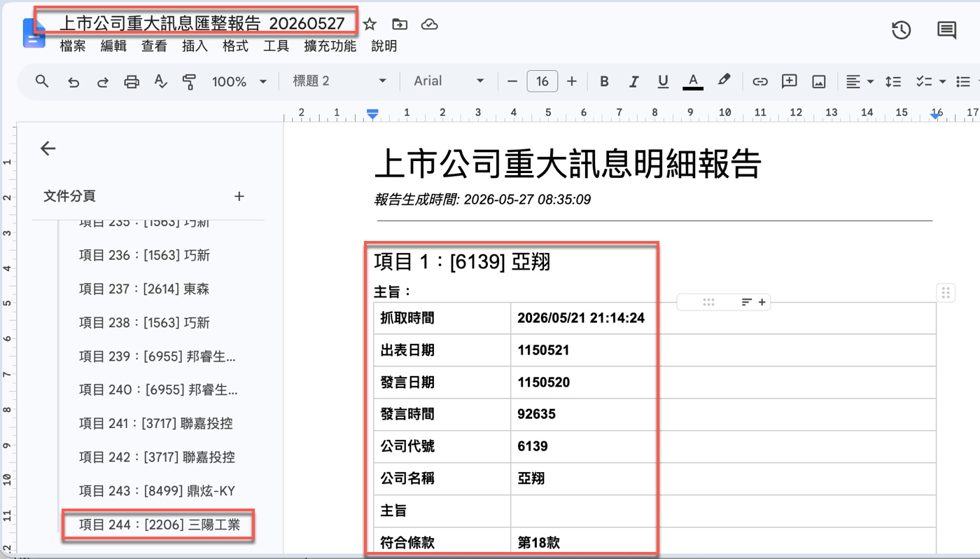Add a comment from toolbar
Screen dimensions: 980x559
click(790, 81)
